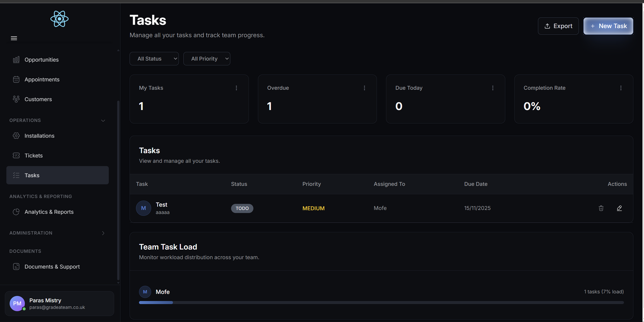Collapse the Operations section chevron
The height and width of the screenshot is (322, 644).
103,120
